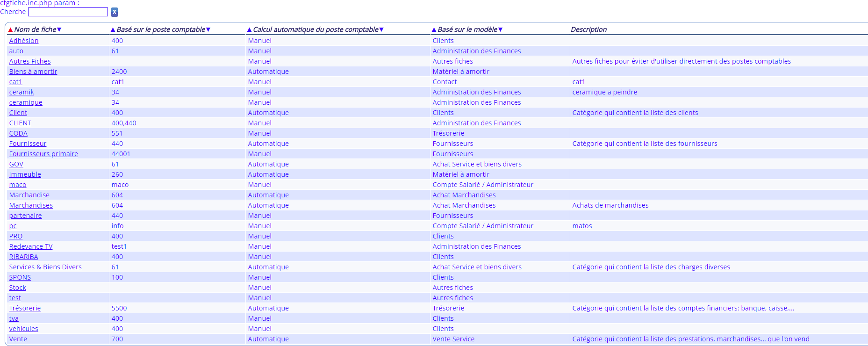Viewport: 868px width, 346px height.
Task: Open the partenaire fiche link
Action: (26, 216)
